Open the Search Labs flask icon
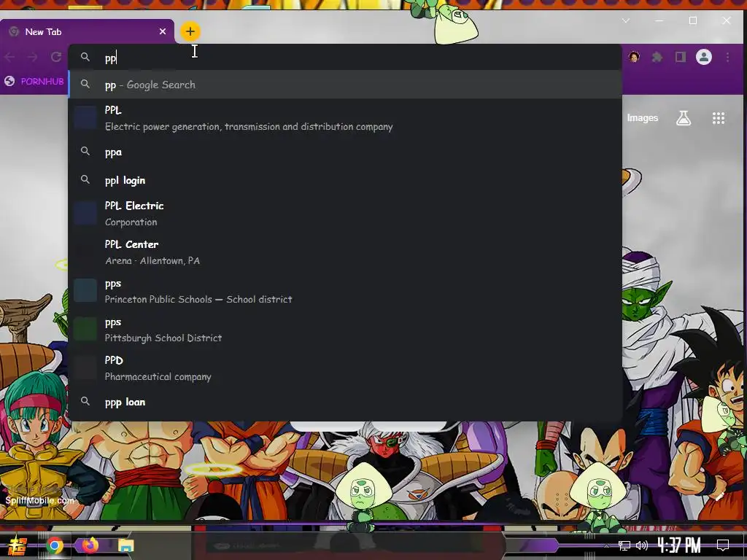The image size is (747, 560). 684,117
